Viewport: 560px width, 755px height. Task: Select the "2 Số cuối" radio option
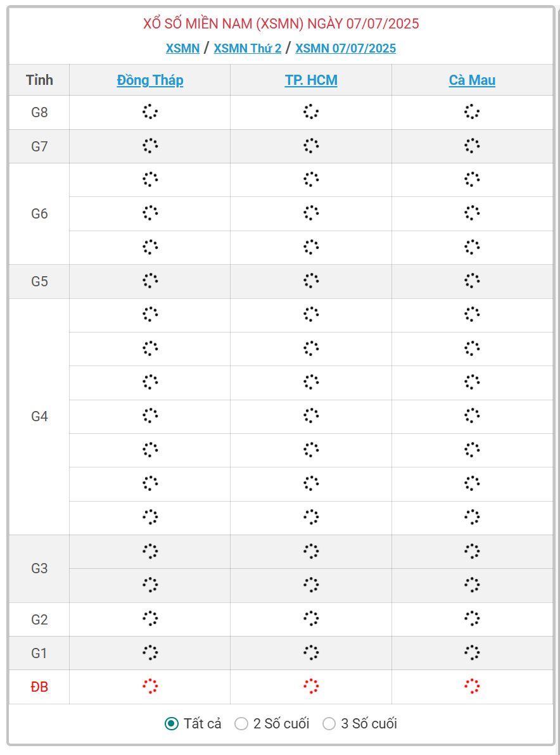click(x=241, y=723)
